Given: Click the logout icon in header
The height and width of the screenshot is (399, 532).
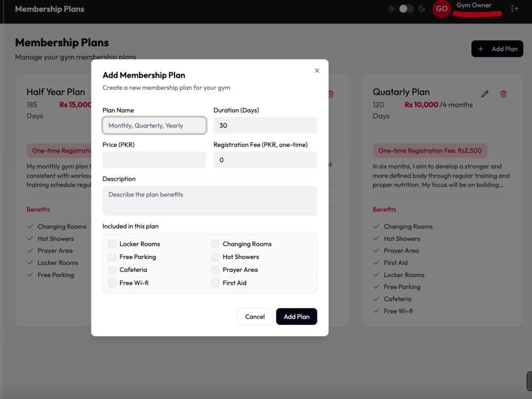Looking at the screenshot, I should tap(514, 9).
